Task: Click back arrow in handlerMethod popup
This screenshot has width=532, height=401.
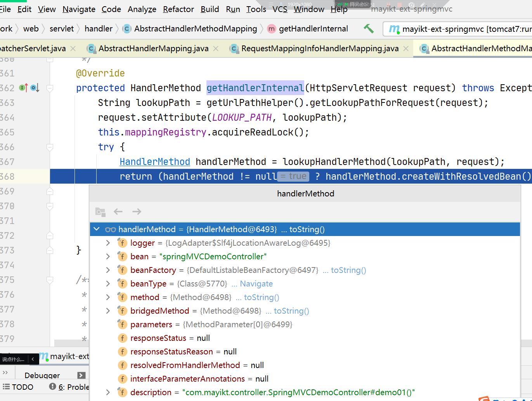Action: click(118, 212)
